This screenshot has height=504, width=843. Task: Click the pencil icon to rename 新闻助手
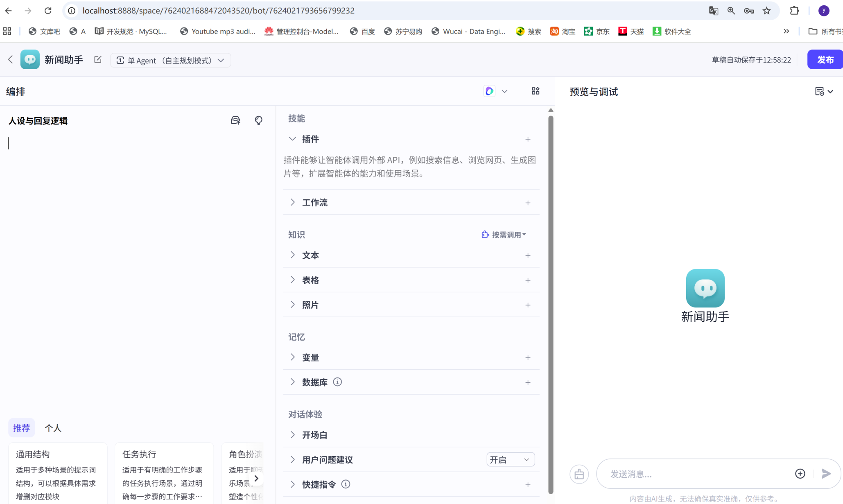pyautogui.click(x=97, y=59)
